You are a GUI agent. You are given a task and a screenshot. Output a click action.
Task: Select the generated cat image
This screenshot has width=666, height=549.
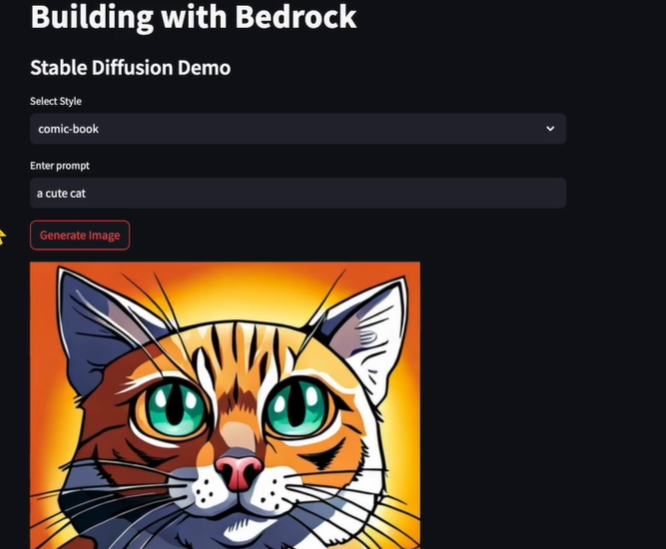pos(225,405)
